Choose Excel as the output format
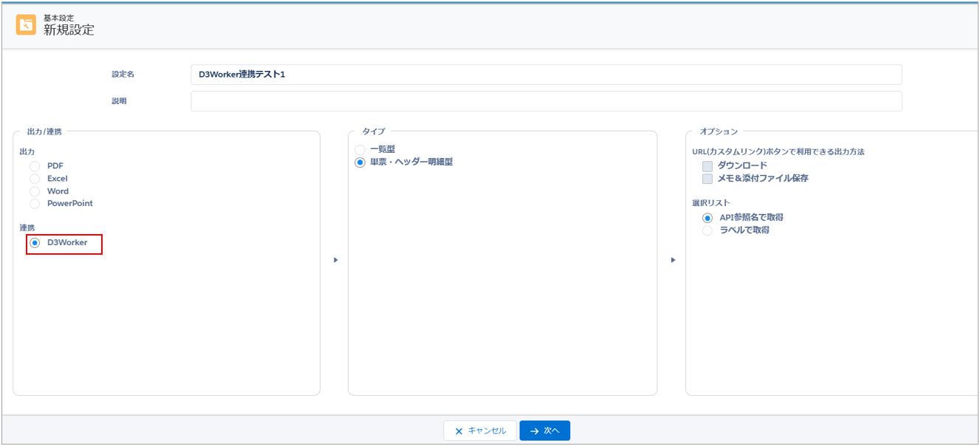This screenshot has width=980, height=446. pos(35,179)
